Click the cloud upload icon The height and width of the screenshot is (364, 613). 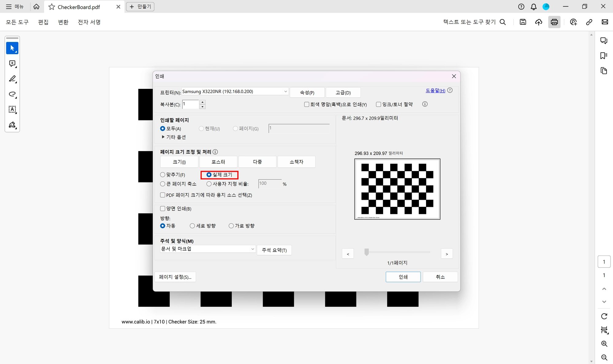coord(539,22)
